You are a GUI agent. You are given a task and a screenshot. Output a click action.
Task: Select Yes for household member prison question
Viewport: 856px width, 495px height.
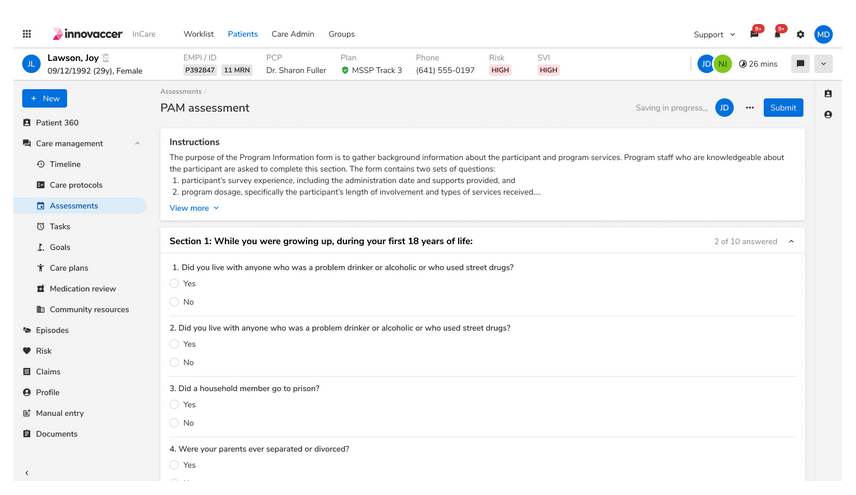pyautogui.click(x=175, y=405)
